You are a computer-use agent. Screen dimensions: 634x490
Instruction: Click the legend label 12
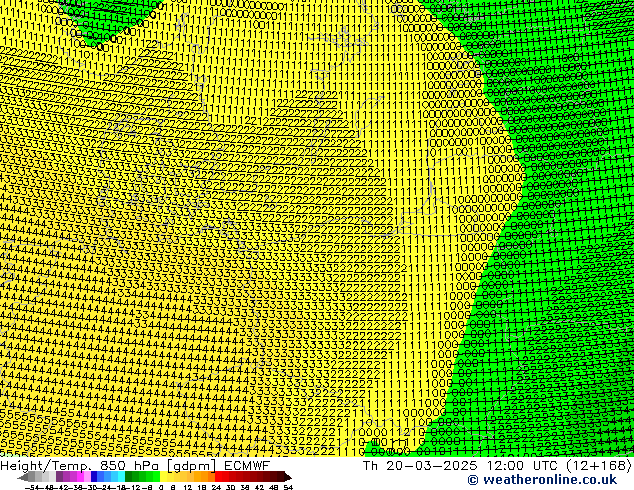pos(188,488)
